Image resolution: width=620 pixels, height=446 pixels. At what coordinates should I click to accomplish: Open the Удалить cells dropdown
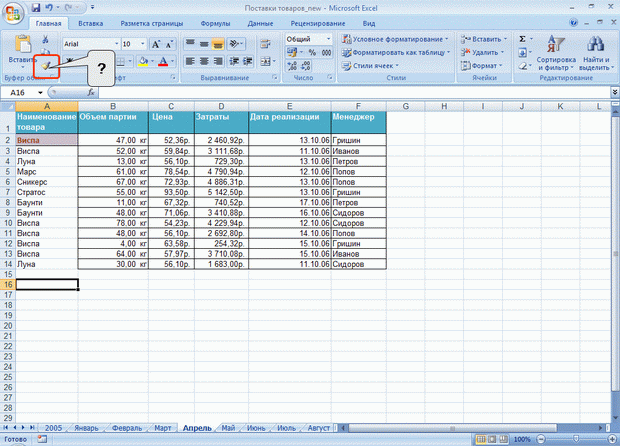(482, 52)
